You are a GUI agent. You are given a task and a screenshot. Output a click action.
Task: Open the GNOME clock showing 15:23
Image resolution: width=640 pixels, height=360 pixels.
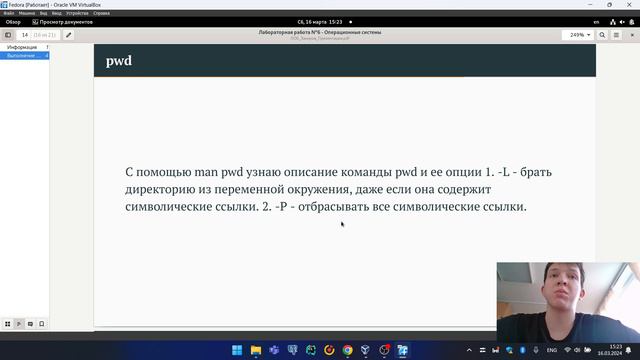pyautogui.click(x=320, y=22)
